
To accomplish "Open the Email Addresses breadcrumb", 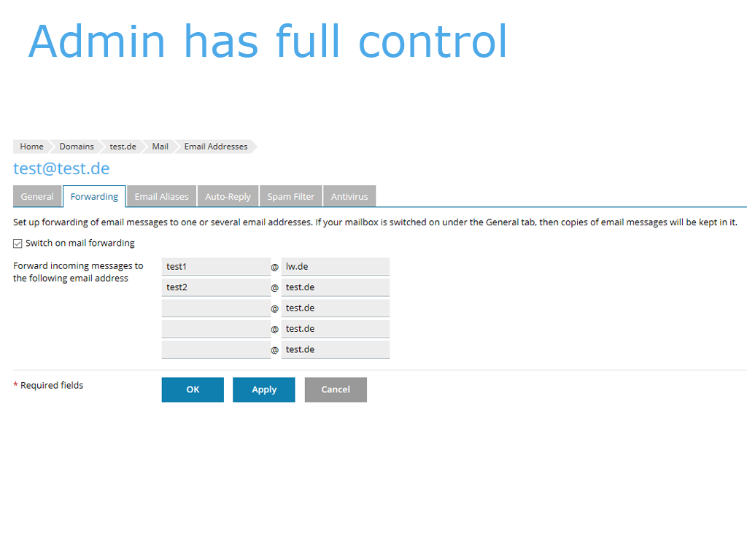I will click(216, 146).
